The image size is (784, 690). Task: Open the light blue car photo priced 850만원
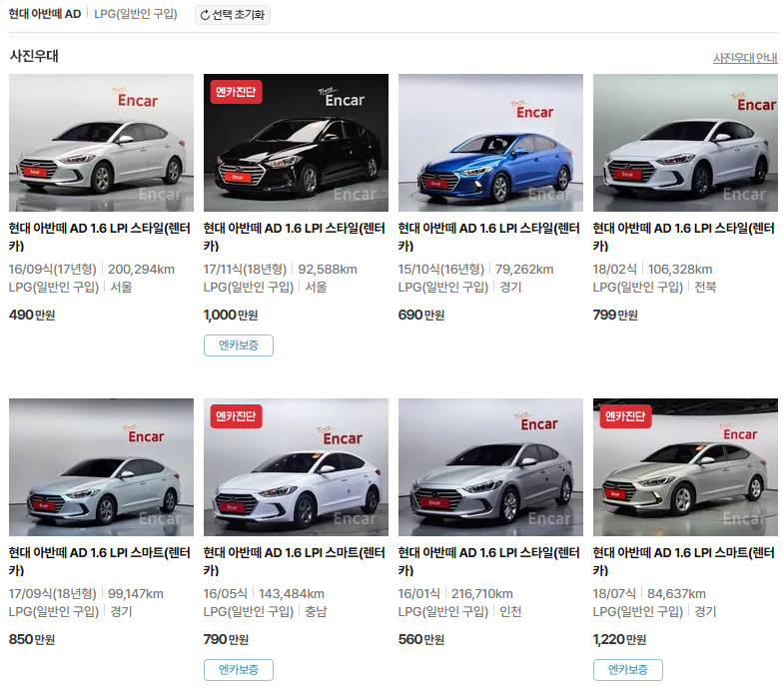[101, 467]
